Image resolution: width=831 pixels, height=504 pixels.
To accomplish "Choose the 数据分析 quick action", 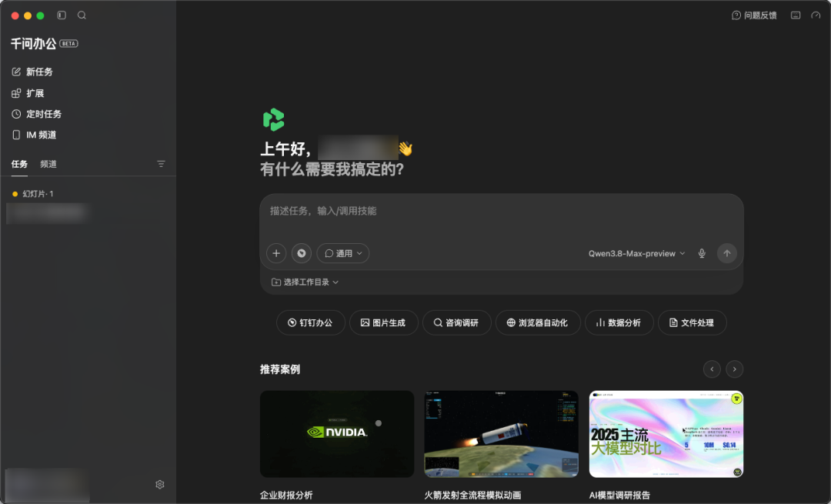I will coord(619,322).
